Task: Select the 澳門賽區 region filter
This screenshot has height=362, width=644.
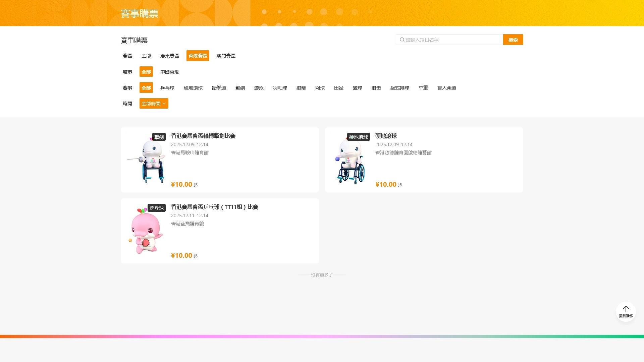Action: pos(226,56)
